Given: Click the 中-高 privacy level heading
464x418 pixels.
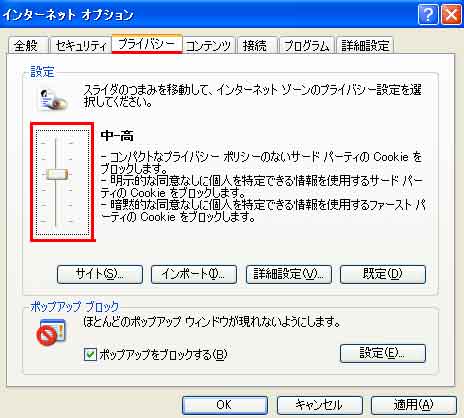Looking at the screenshot, I should (117, 136).
